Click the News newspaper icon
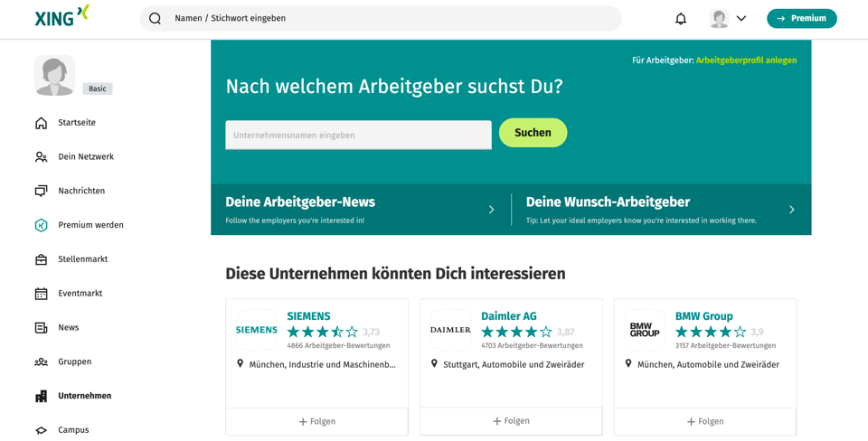This screenshot has height=441, width=868. pos(41,328)
